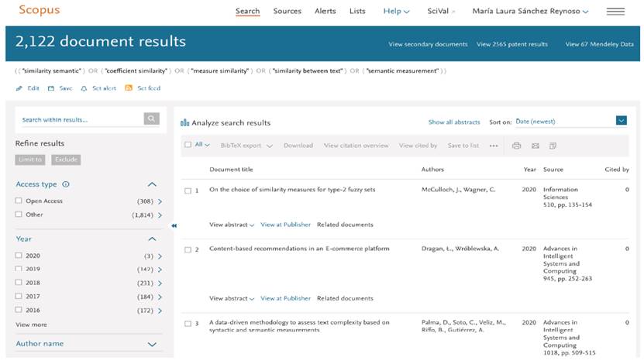
Task: Click the search magnifier icon in results filter
Action: click(x=151, y=119)
